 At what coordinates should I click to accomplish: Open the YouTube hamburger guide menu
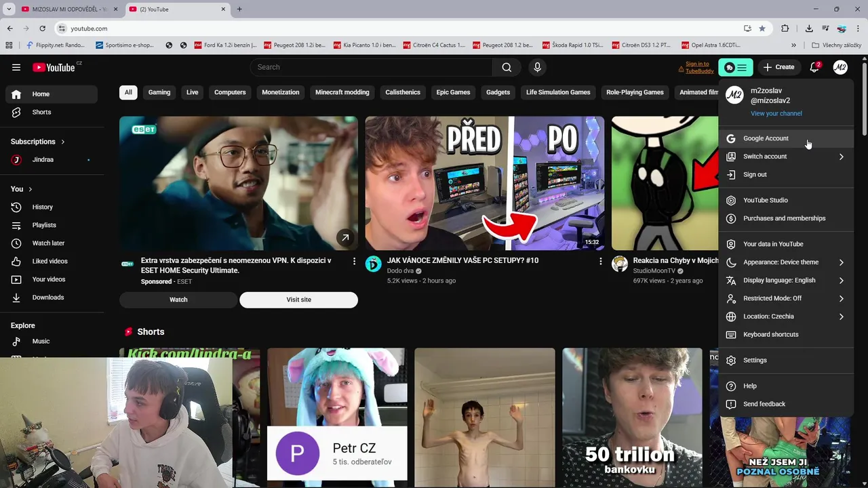pos(16,67)
